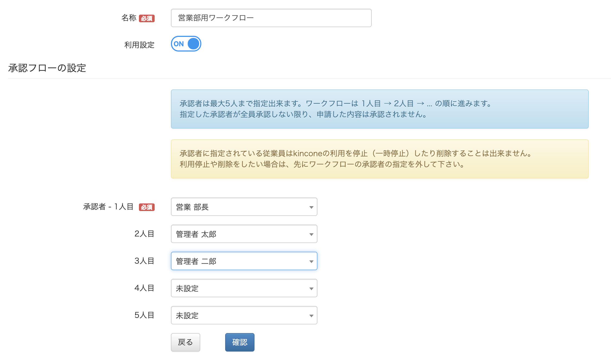This screenshot has width=611, height=364.
Task: Click the 名称 field label
Action: click(129, 18)
